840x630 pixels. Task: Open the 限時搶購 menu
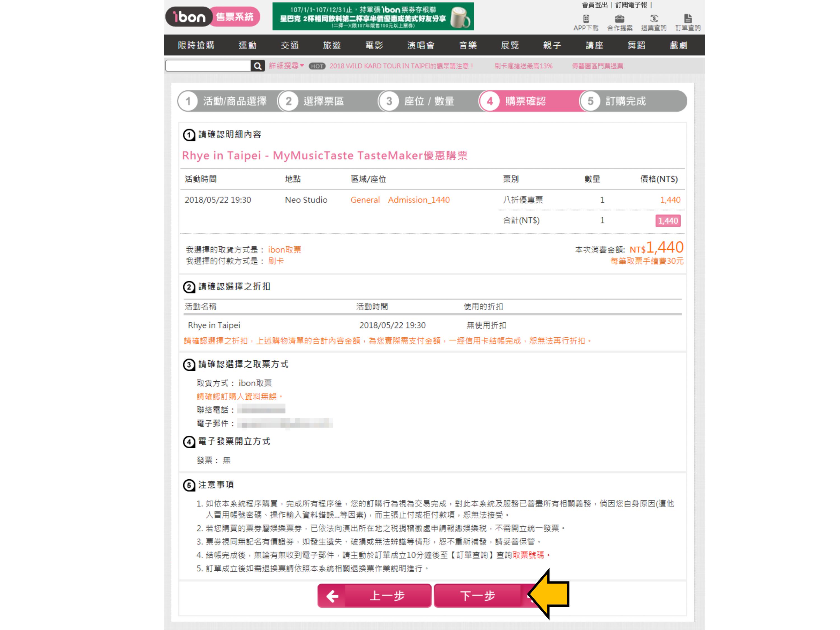(x=196, y=46)
